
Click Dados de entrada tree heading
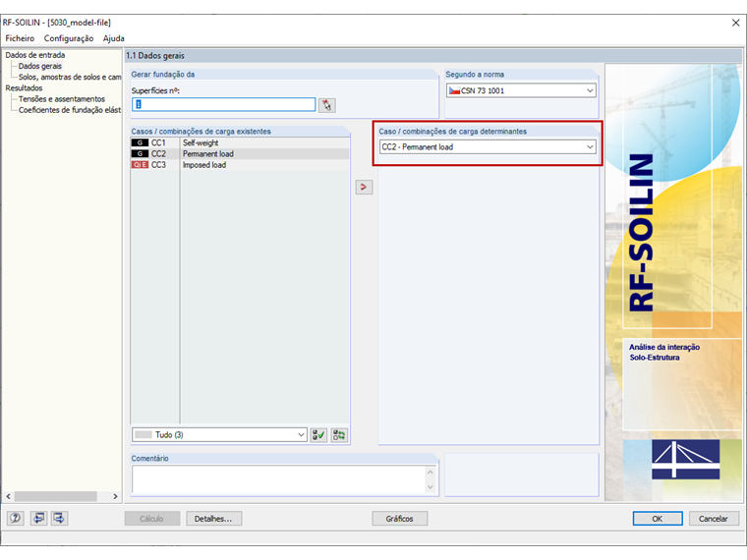point(35,55)
